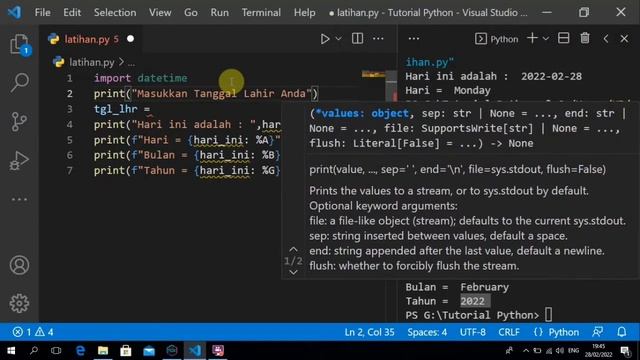This screenshot has width=640, height=360.
Task: Place cursor on line 3 tgl_lhr assignment
Action: tap(122, 109)
